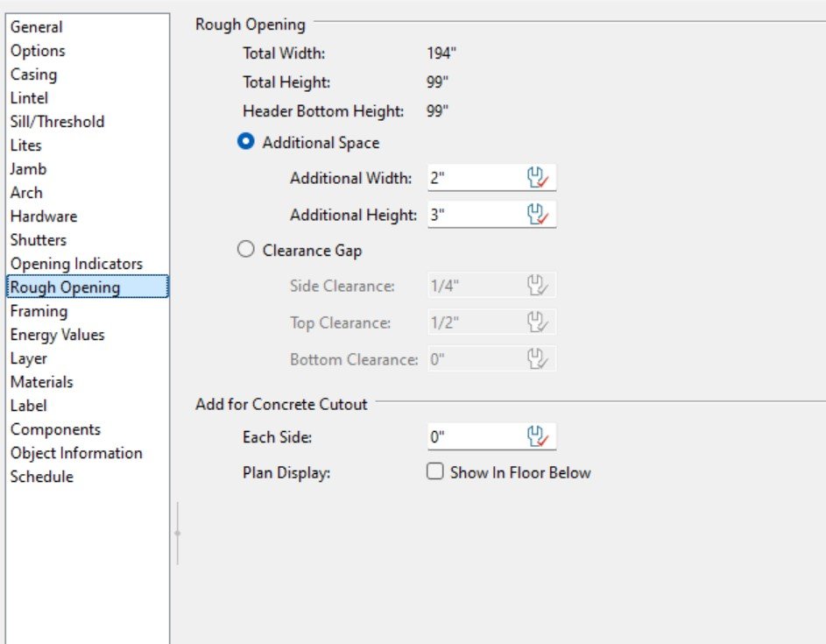Show the Opening Indicators panel

point(76,264)
